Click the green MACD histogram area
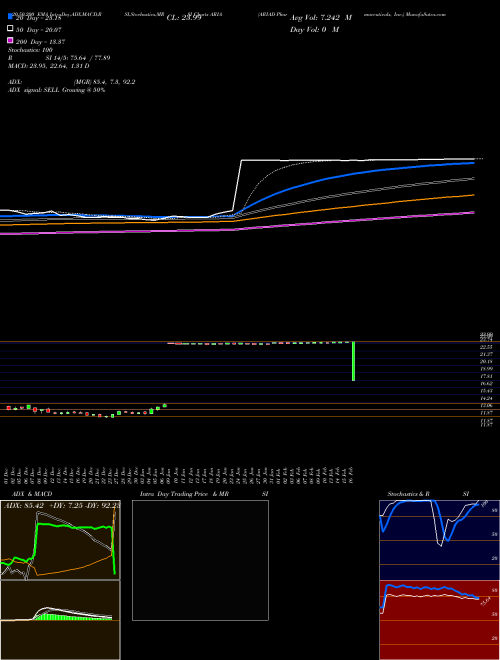500x660 pixels. tap(72, 617)
